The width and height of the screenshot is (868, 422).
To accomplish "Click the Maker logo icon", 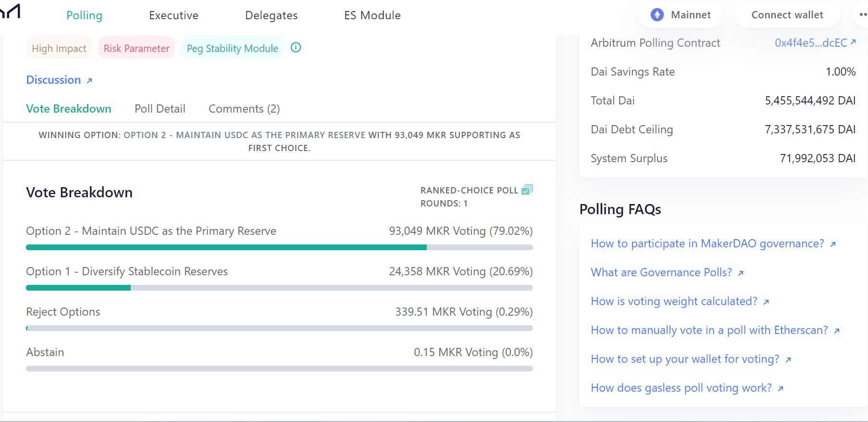I will pos(10,11).
